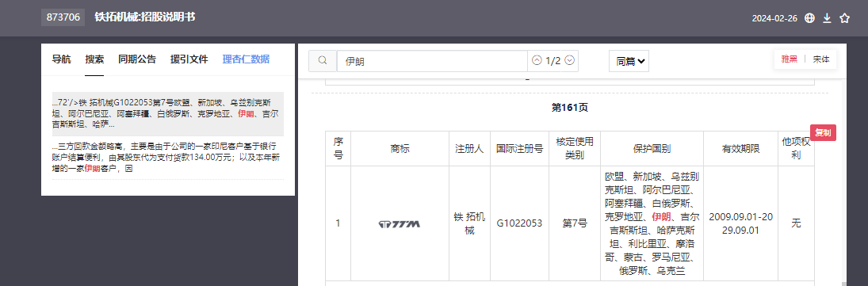868x286 pixels.
Task: Click the 序号 column header
Action: click(x=338, y=148)
